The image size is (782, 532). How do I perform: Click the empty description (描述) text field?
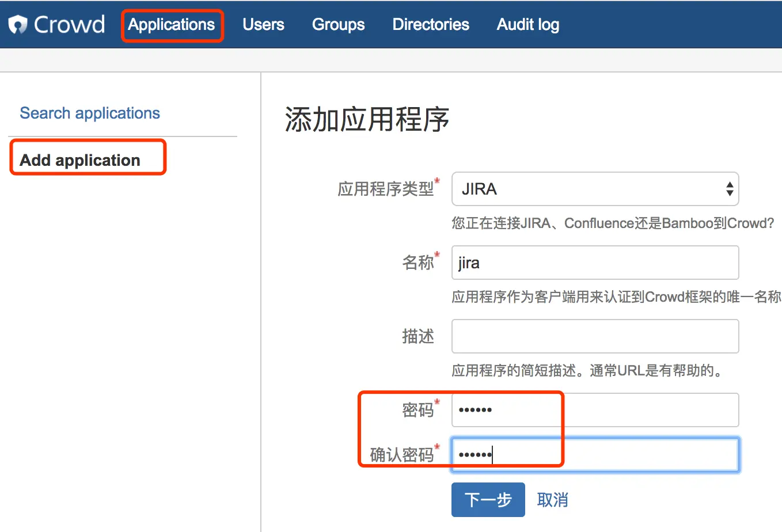[x=595, y=336]
